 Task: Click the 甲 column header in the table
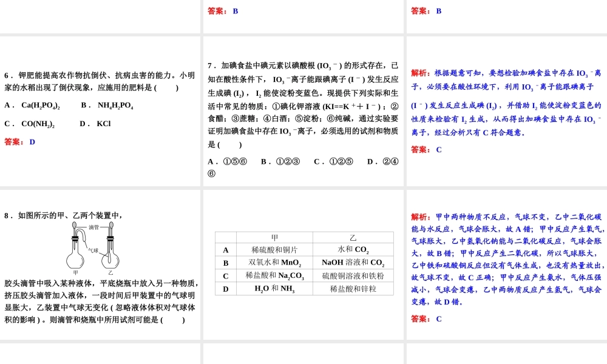[x=274, y=237]
